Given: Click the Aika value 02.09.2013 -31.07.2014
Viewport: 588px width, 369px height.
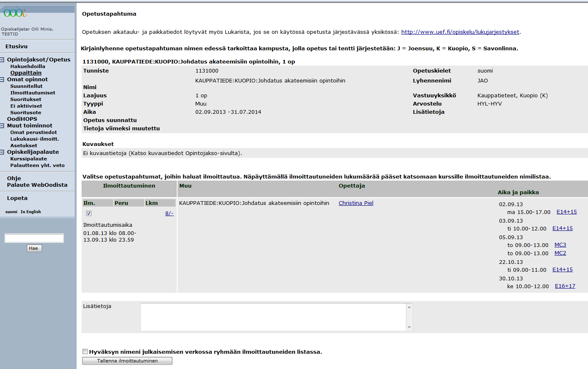Looking at the screenshot, I should (228, 112).
